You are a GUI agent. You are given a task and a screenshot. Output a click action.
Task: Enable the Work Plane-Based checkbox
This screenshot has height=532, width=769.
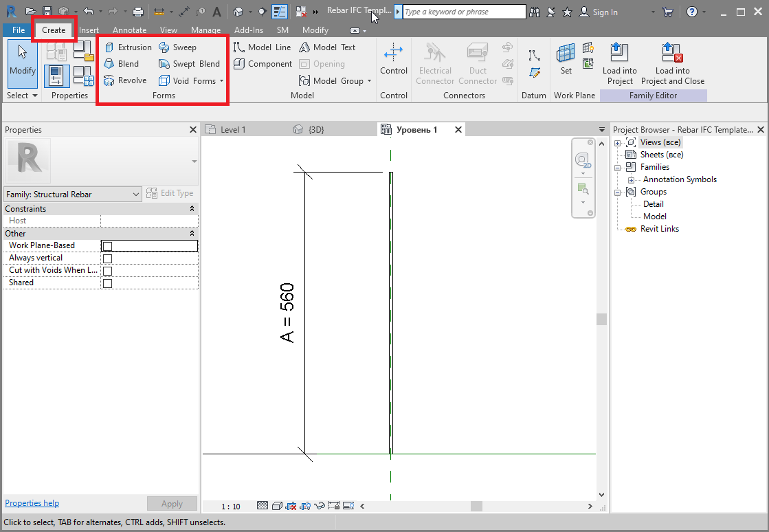point(108,245)
